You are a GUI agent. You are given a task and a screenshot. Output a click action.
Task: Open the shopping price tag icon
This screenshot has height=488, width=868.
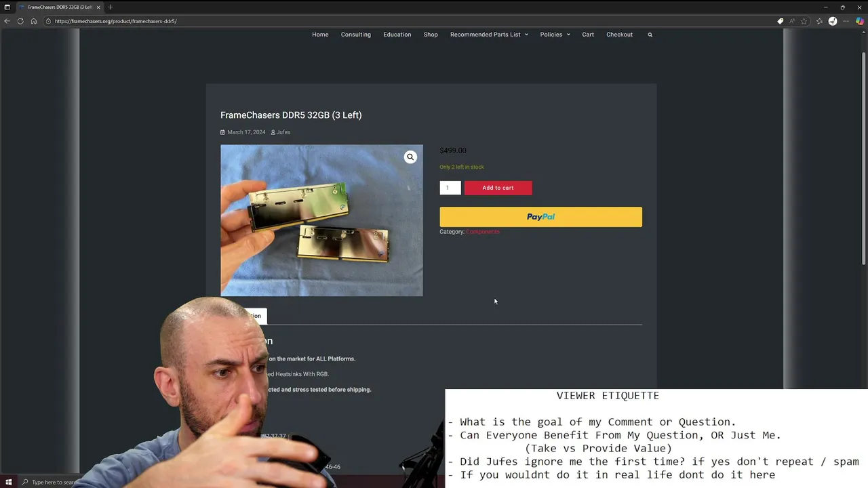[781, 21]
